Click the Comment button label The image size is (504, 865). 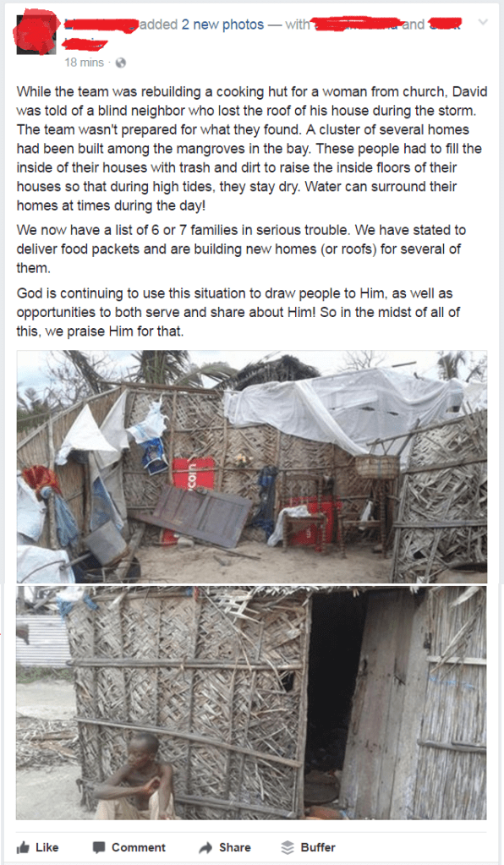(139, 847)
